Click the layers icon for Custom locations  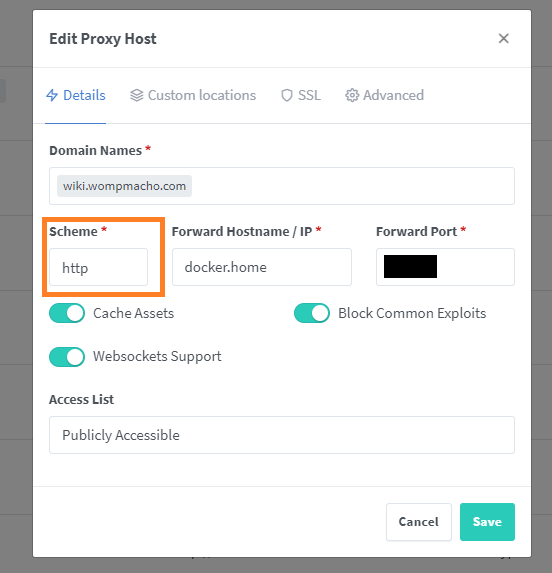click(x=137, y=95)
